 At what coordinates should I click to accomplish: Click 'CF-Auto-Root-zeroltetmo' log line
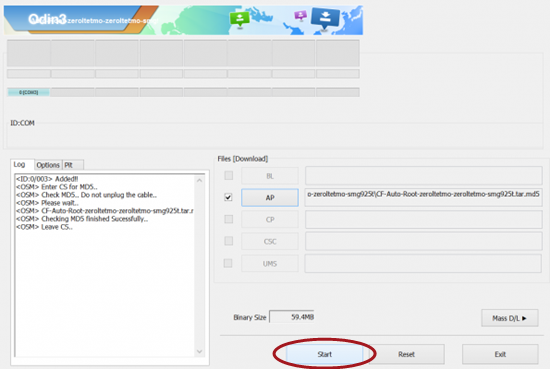(x=105, y=211)
